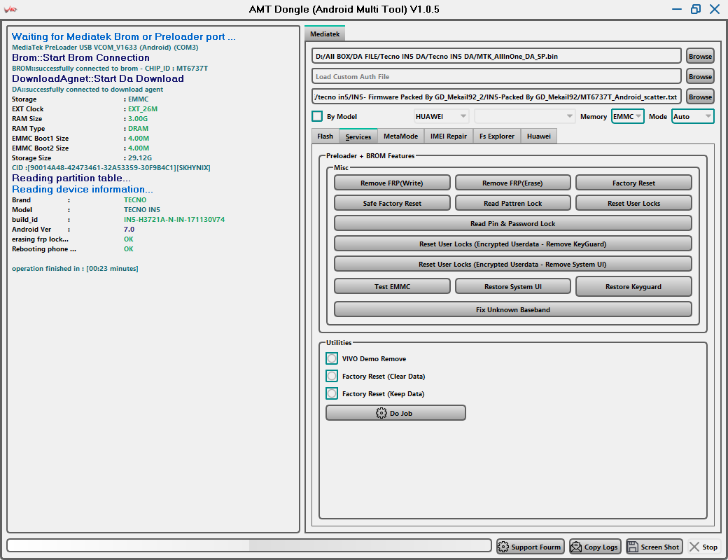Select VIVO Demo Remove option
This screenshot has height=560, width=728.
tap(332, 358)
